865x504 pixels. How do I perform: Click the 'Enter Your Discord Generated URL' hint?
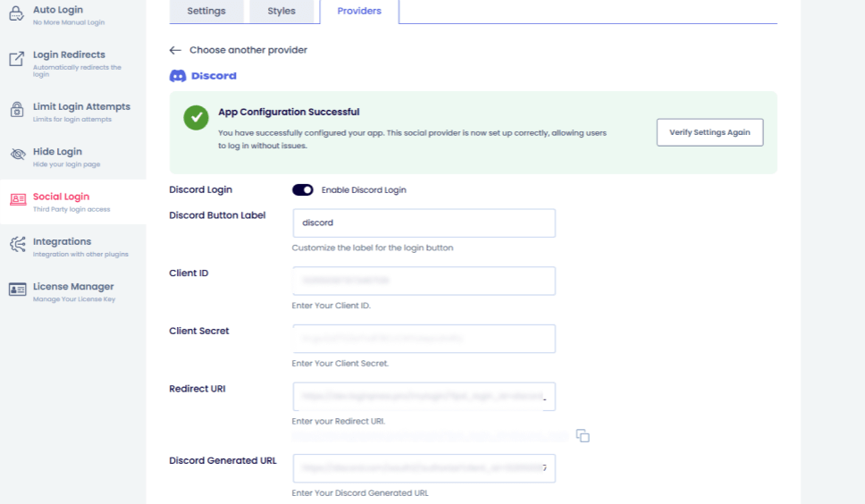tap(360, 493)
